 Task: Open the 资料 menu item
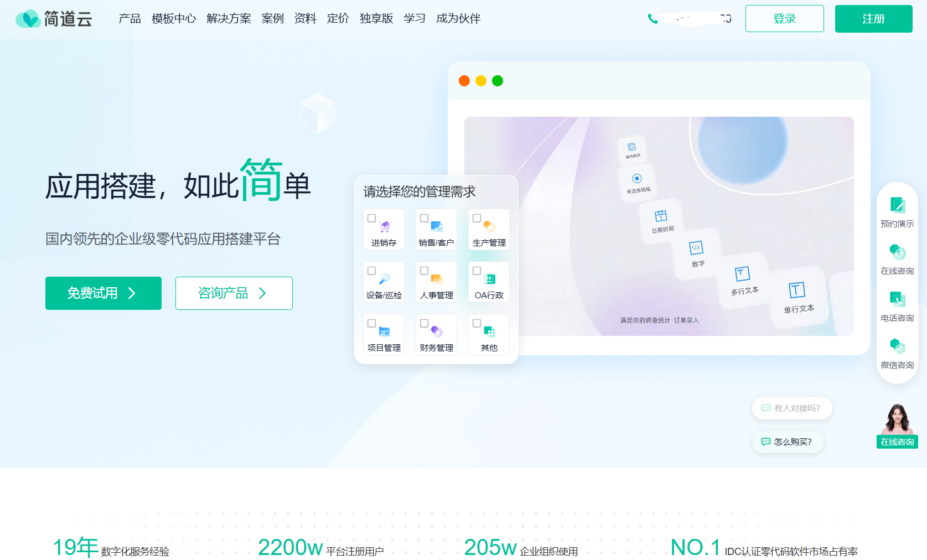305,19
